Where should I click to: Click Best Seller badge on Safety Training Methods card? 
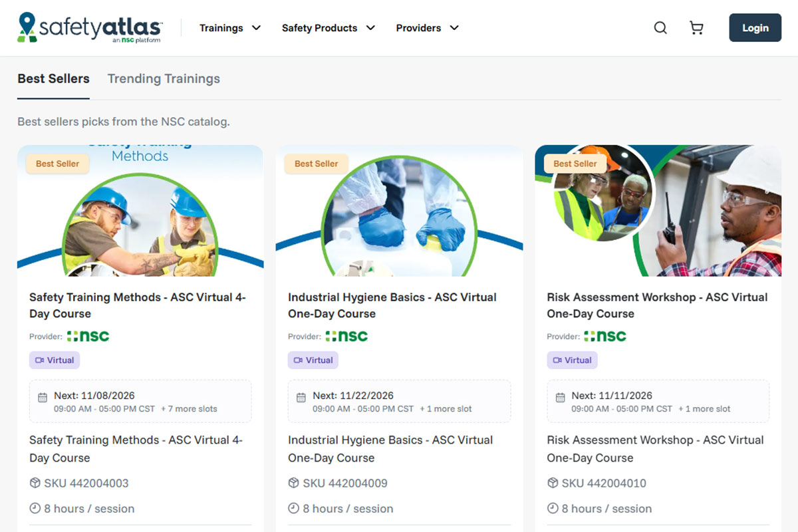pos(57,164)
